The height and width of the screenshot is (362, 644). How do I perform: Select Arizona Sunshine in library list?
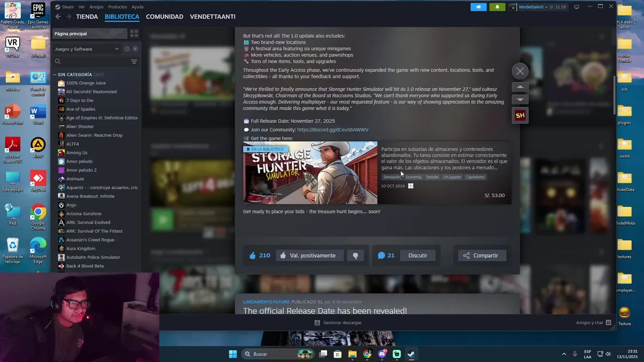(84, 214)
